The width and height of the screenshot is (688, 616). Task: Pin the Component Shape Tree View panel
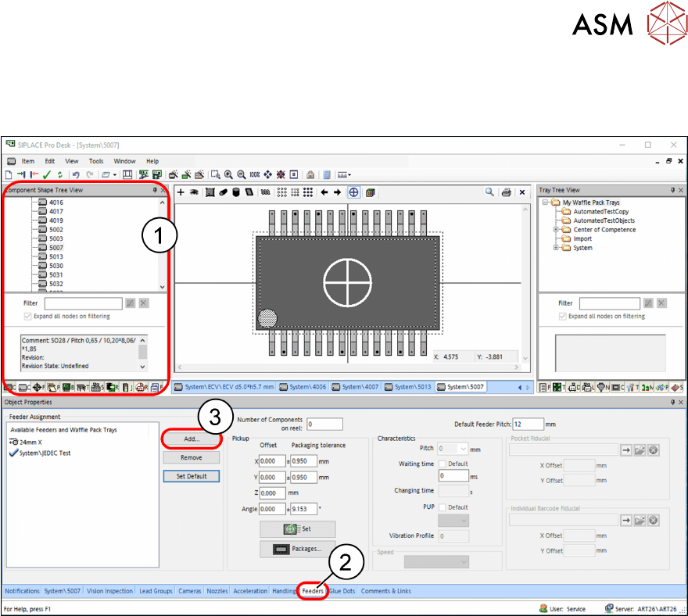155,190
